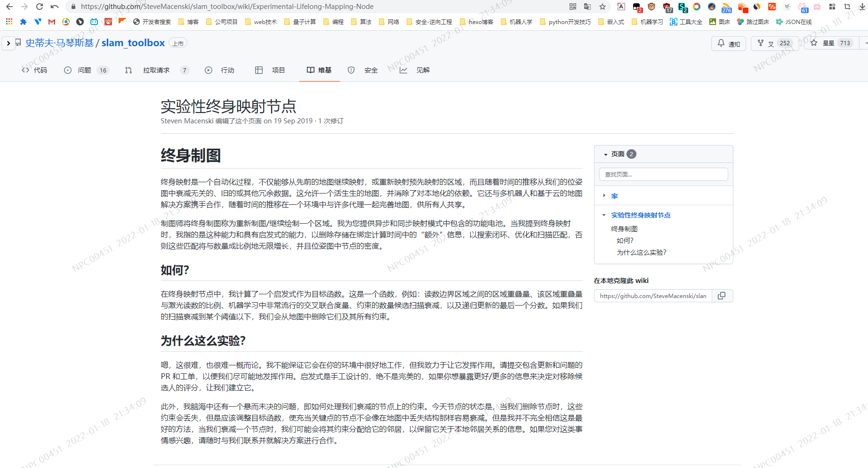Viewport: 868px width, 468px height.
Task: Fork the repository with the 叉 button
Action: (x=771, y=43)
